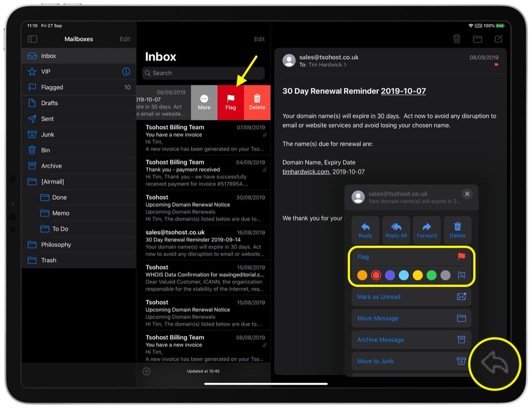Open the compose new email icon
532x409 pixels.
click(x=498, y=39)
